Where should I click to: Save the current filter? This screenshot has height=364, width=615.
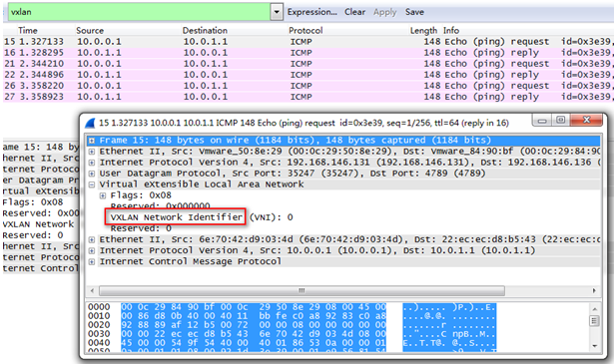[414, 12]
